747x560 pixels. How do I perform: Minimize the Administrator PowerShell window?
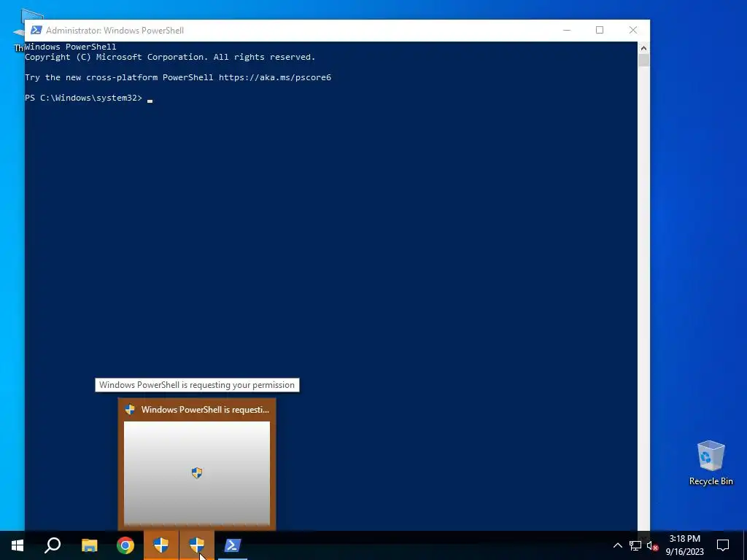point(566,30)
